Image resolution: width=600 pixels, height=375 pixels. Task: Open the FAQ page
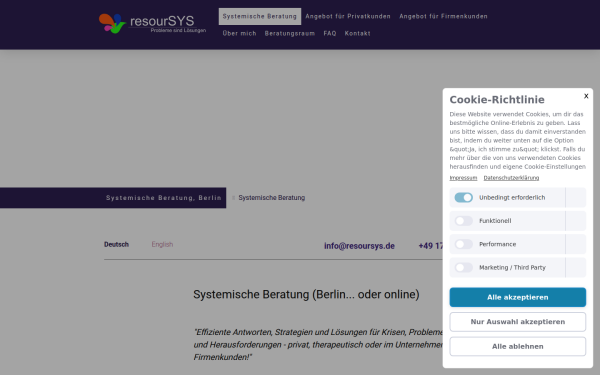[330, 33]
